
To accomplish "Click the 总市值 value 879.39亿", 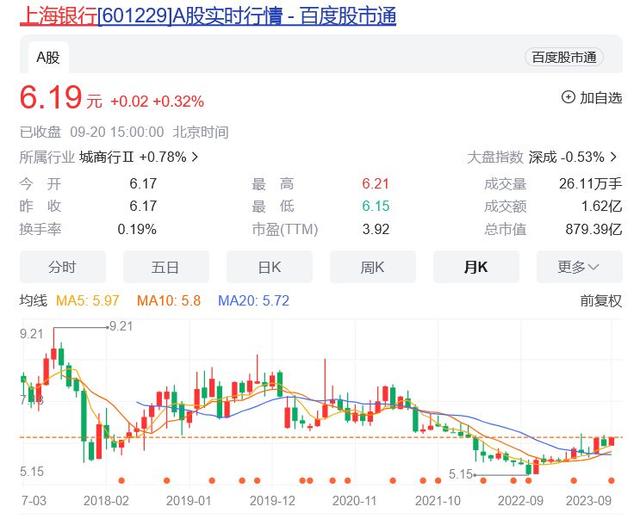I will pos(594,229).
